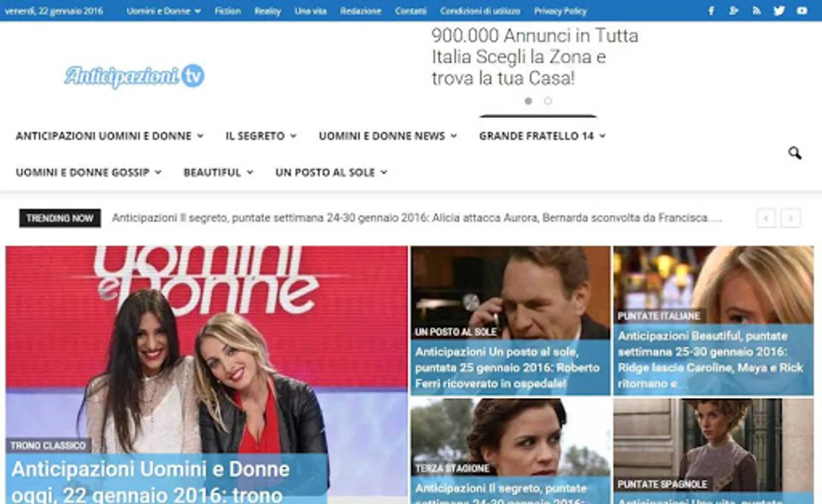
Task: Open the Puntate Italiane category tag
Action: pos(659,316)
